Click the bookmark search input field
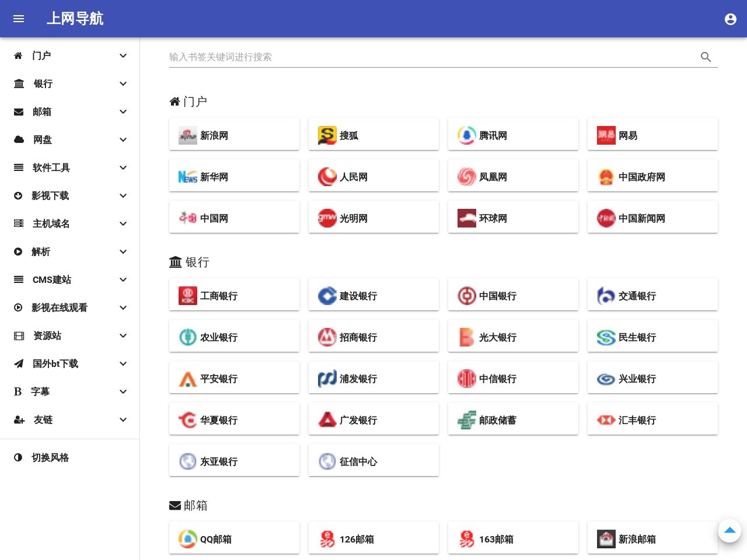747x560 pixels. tap(409, 57)
